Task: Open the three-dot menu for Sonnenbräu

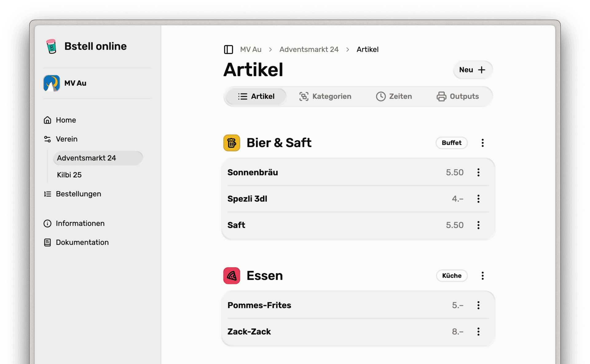Action: pyautogui.click(x=478, y=172)
